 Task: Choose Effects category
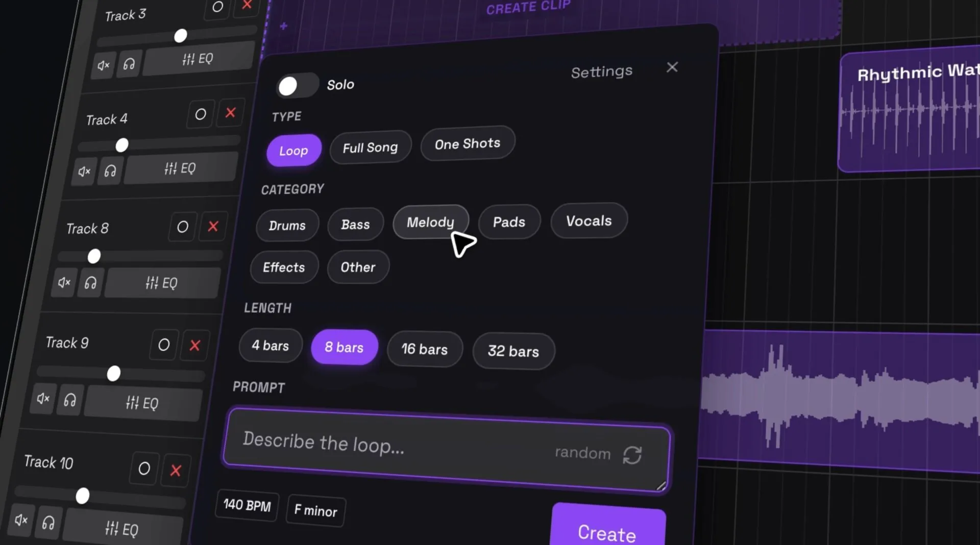284,267
